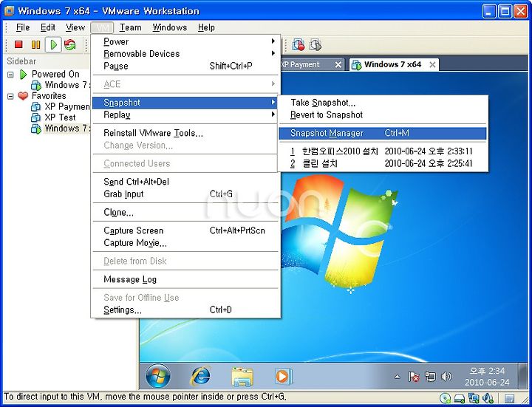Click the highlighted VM menu in menu bar
Screen dimensions: 532x407
(102, 27)
